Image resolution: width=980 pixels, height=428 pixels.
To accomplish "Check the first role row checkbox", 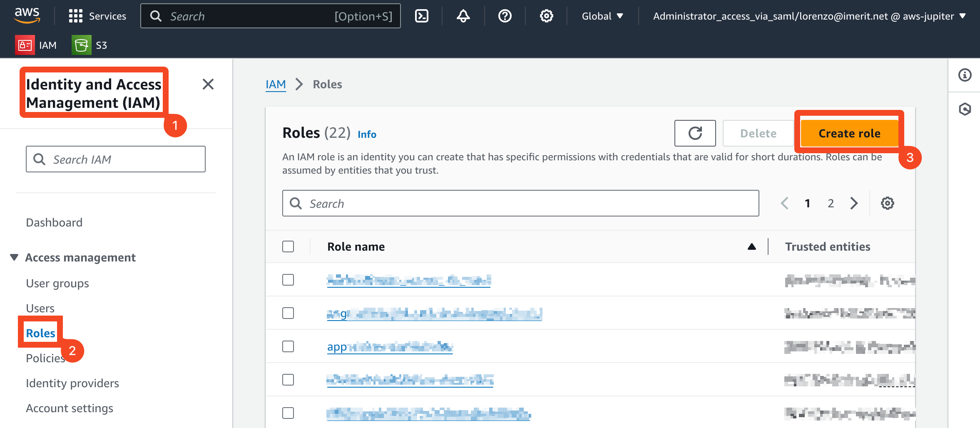I will (288, 280).
